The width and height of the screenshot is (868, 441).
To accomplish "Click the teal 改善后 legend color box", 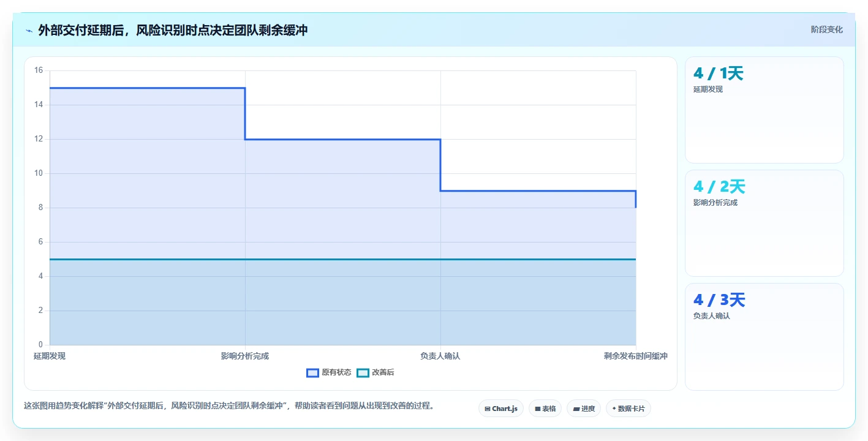I will point(363,372).
